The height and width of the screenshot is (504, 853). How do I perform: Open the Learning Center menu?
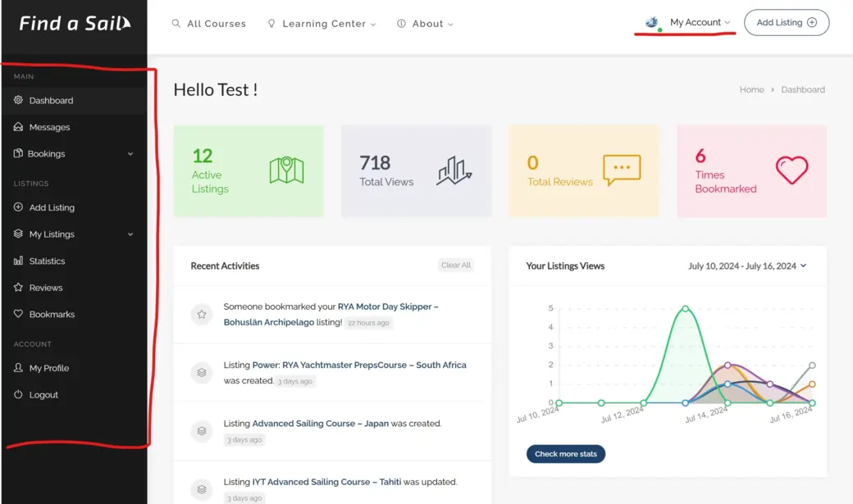pos(323,24)
